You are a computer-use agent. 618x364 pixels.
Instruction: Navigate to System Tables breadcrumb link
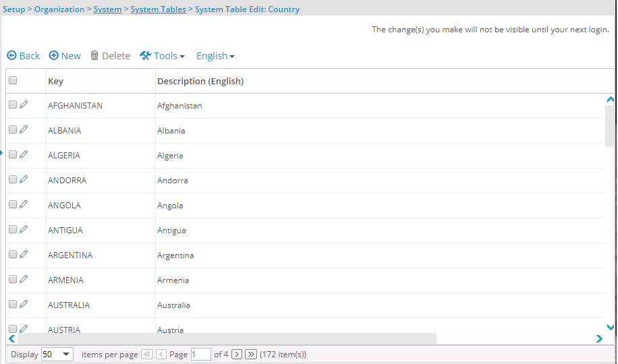(158, 9)
